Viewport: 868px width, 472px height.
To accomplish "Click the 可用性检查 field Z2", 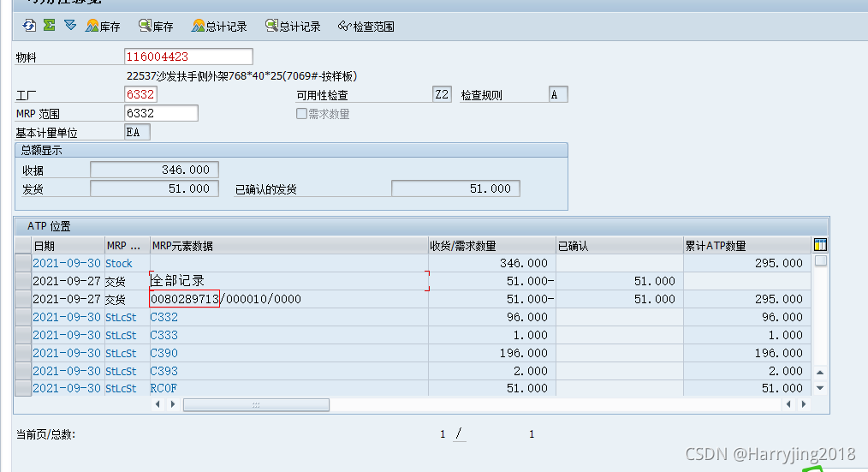I will (x=442, y=94).
